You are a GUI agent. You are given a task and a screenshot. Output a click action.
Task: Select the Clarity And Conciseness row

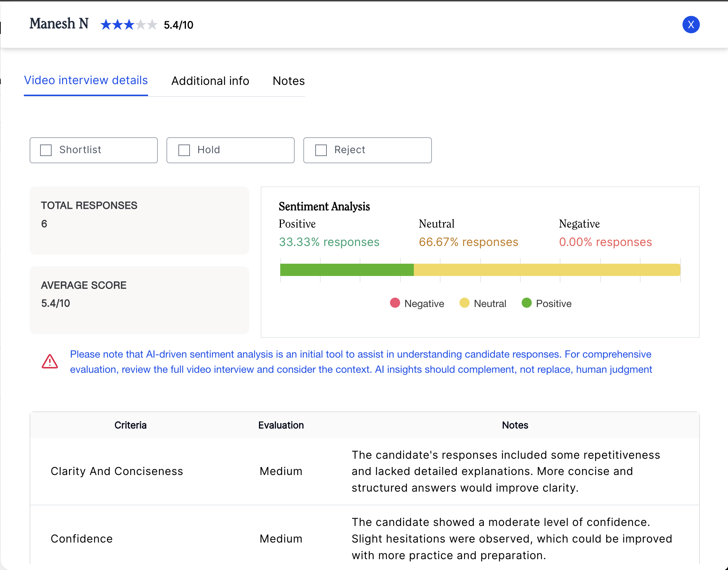117,471
